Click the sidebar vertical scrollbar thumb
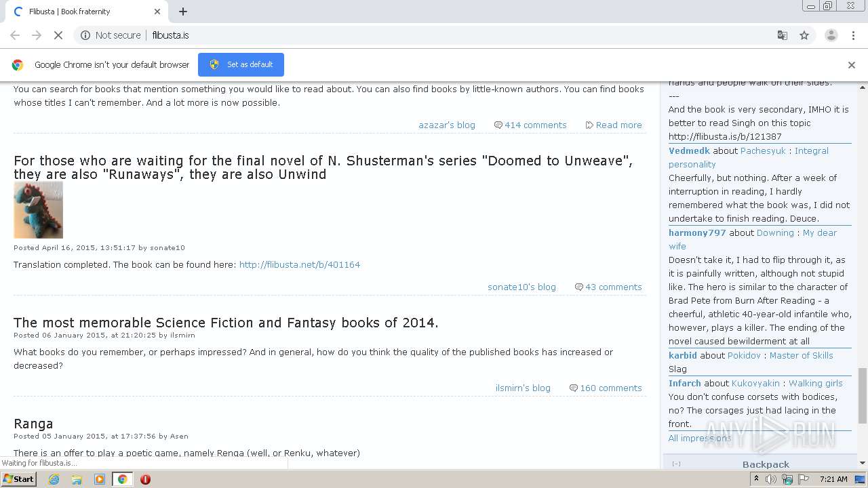The width and height of the screenshot is (868, 488). tap(863, 395)
